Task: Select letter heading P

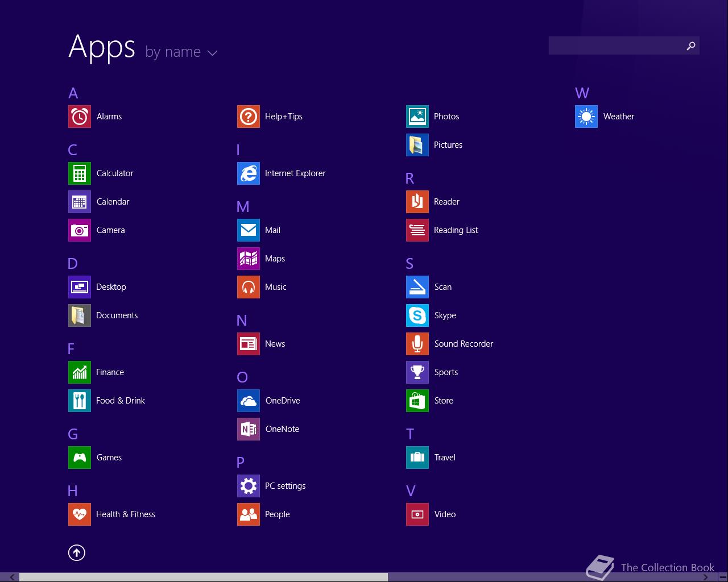Action: click(x=241, y=463)
